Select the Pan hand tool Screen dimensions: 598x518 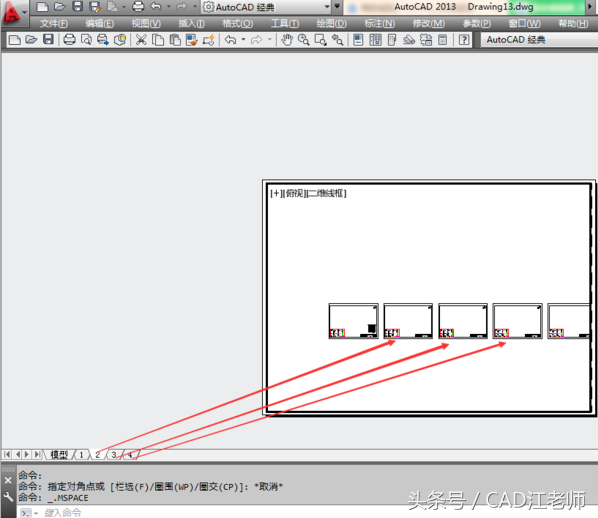point(287,40)
